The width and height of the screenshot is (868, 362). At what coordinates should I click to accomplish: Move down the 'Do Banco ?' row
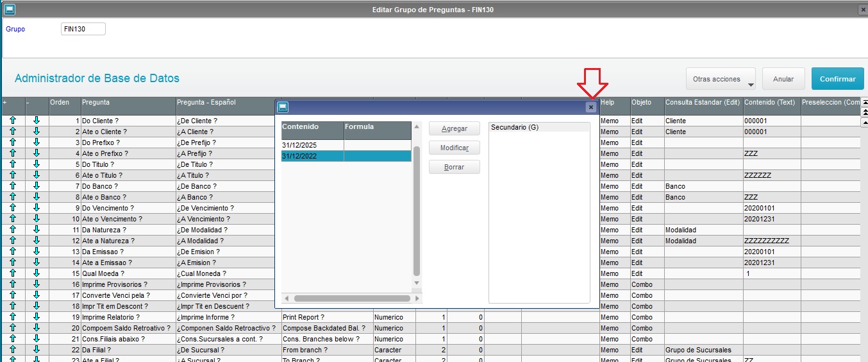pos(37,186)
